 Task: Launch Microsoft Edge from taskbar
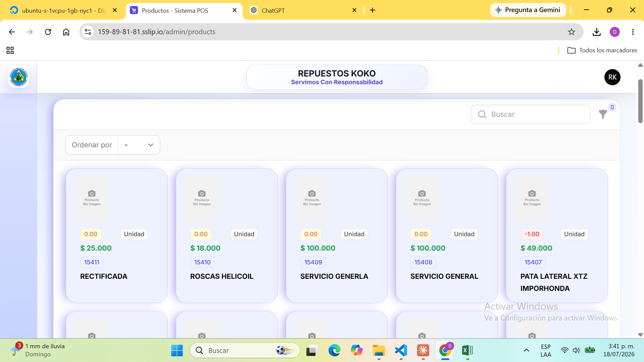(334, 351)
